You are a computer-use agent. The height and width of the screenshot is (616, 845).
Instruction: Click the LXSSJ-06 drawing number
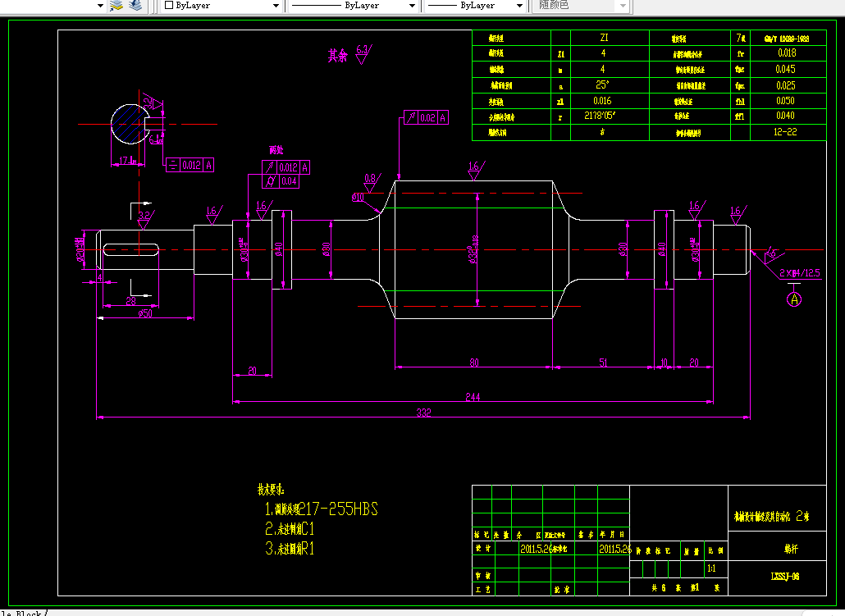pyautogui.click(x=785, y=576)
